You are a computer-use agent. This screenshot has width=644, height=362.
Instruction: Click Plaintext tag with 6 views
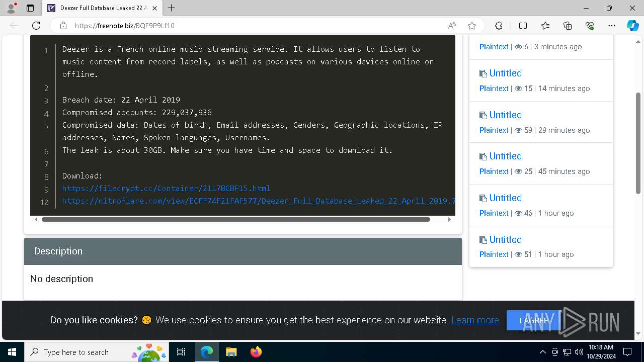[x=494, y=47]
